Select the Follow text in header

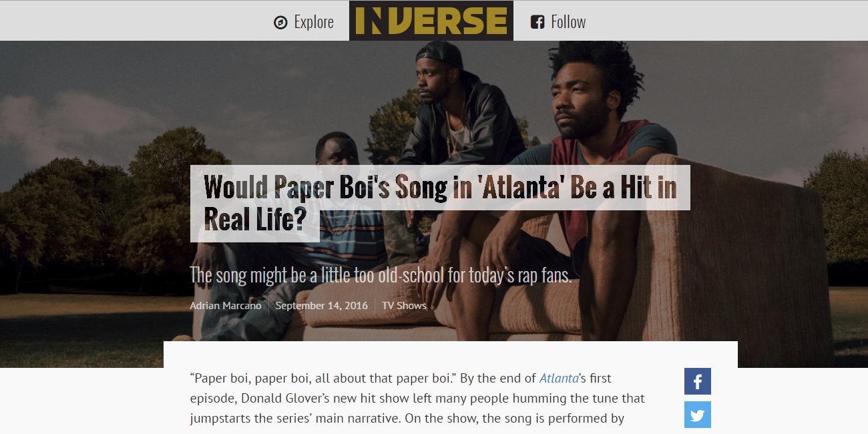pos(568,22)
